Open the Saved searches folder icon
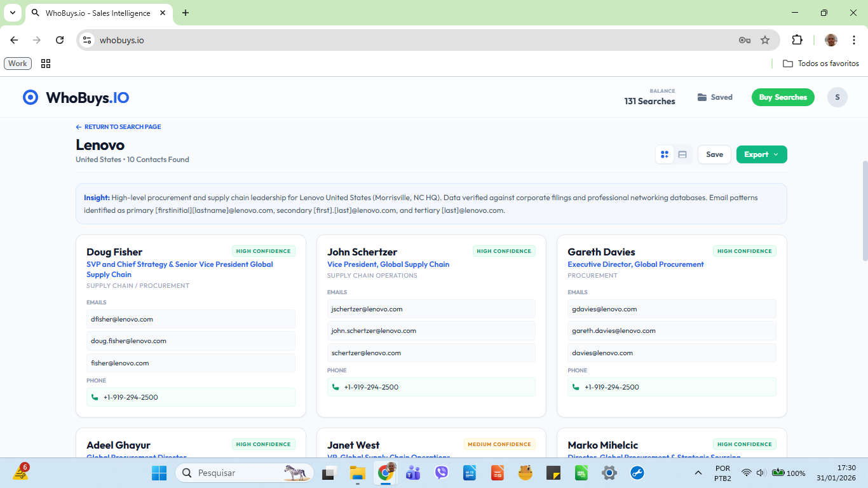This screenshot has width=868, height=488. click(x=703, y=97)
